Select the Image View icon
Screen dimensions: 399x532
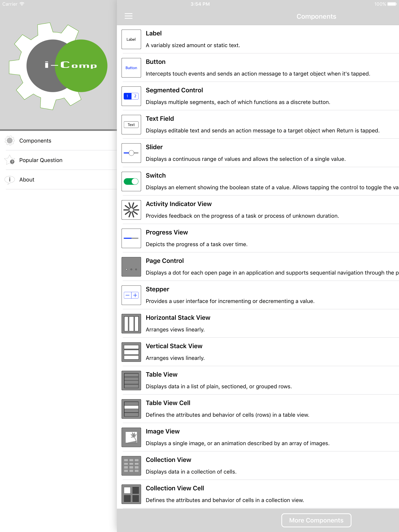click(x=131, y=437)
